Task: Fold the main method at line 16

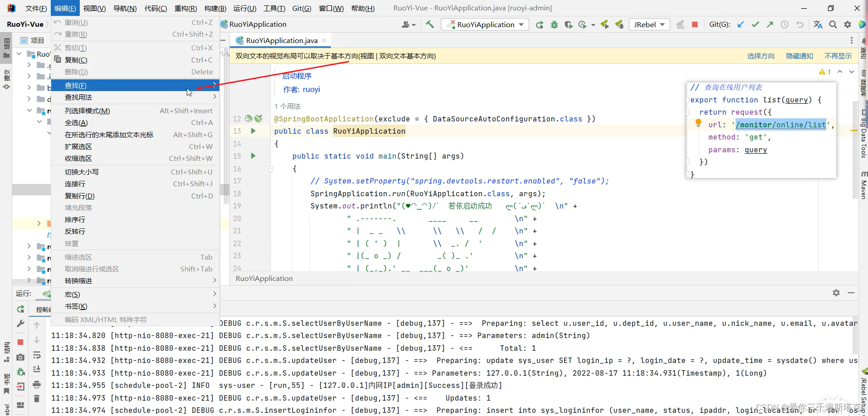Action: tap(271, 169)
